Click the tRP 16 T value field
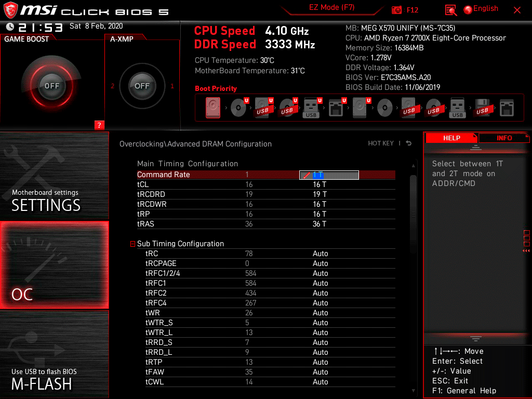The width and height of the screenshot is (532, 399). 320,214
